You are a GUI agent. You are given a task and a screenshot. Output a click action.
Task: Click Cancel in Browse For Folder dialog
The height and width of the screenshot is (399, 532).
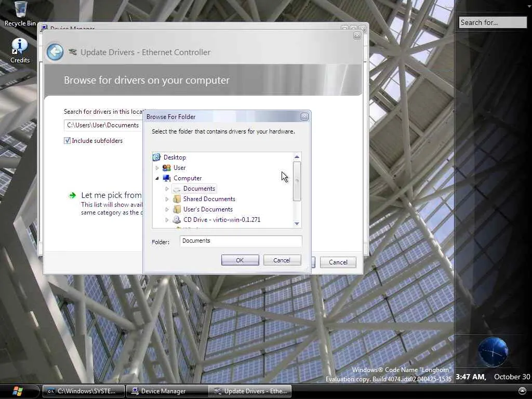[282, 260]
